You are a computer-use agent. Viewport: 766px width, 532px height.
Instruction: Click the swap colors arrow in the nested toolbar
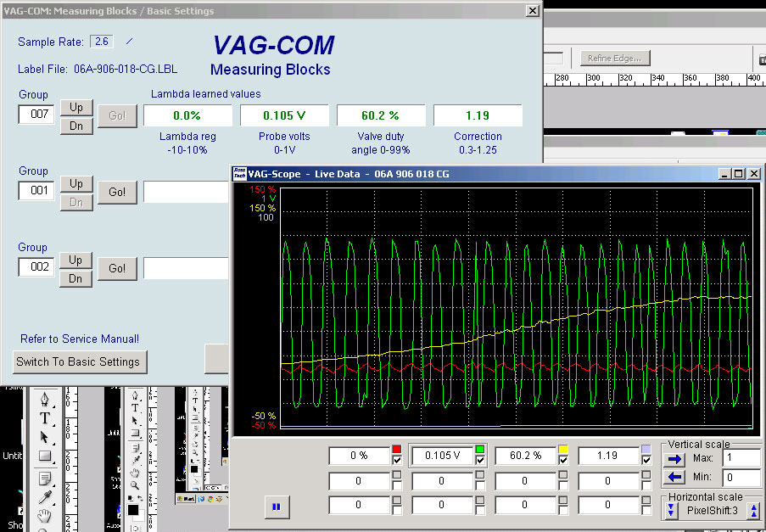[140, 498]
